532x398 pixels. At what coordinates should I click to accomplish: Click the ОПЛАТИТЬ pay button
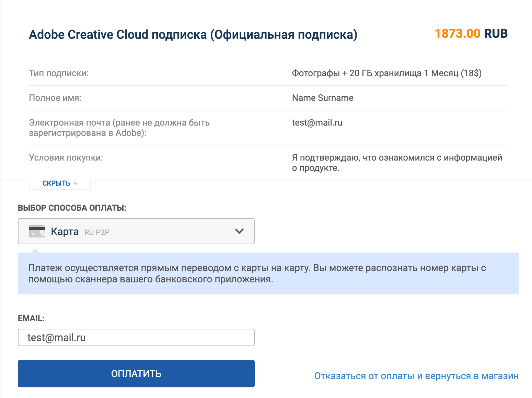[x=136, y=374]
